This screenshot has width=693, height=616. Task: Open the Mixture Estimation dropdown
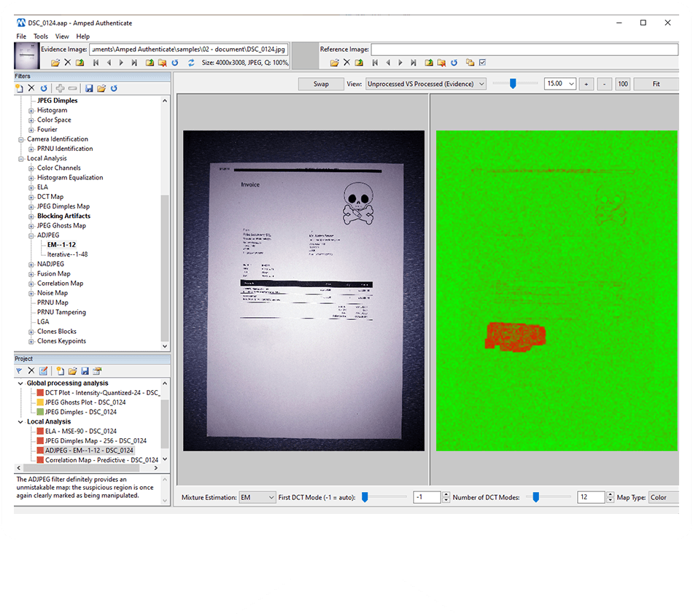(x=258, y=497)
